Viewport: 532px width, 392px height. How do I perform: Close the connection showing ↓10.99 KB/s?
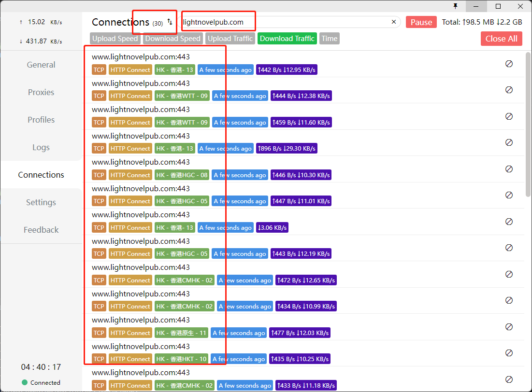[509, 300]
